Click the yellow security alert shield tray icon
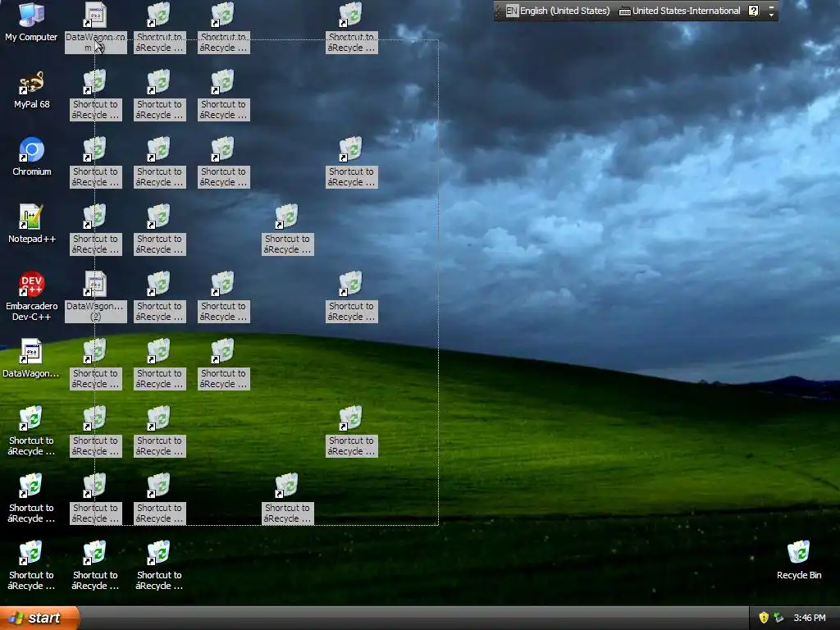The width and height of the screenshot is (840, 630). click(x=764, y=618)
